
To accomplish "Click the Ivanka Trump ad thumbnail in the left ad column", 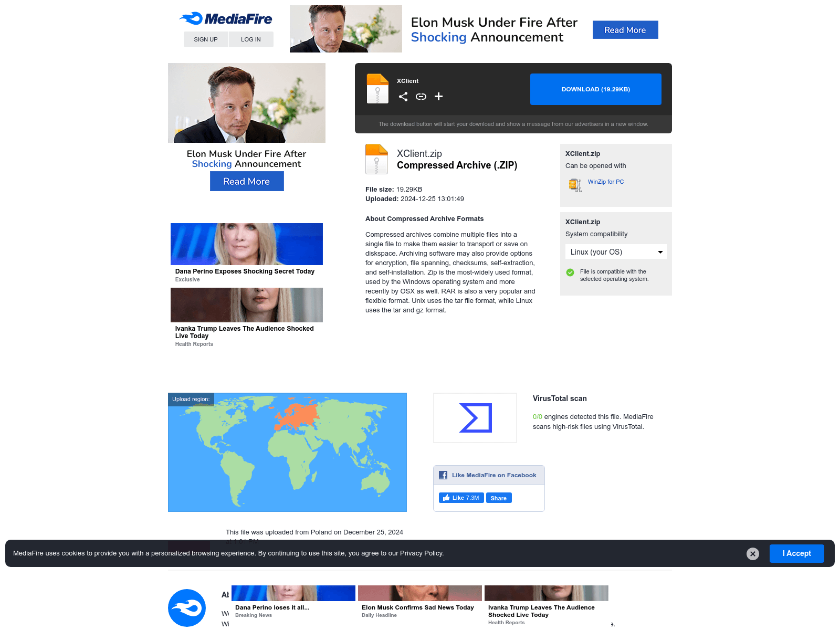I will click(x=247, y=305).
